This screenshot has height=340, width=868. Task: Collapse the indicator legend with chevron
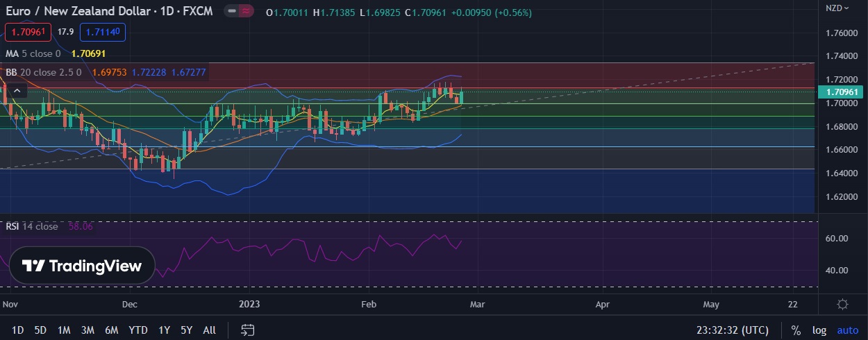(17, 90)
